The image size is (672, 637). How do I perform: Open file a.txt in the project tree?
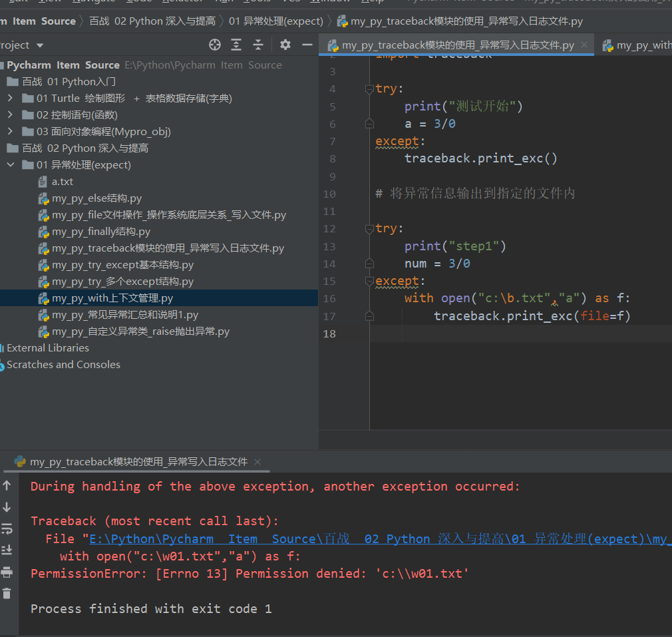62,182
